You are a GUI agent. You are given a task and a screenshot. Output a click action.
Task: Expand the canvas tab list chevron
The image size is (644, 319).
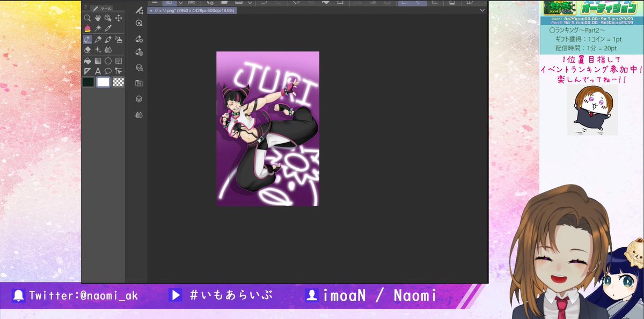pyautogui.click(x=482, y=10)
